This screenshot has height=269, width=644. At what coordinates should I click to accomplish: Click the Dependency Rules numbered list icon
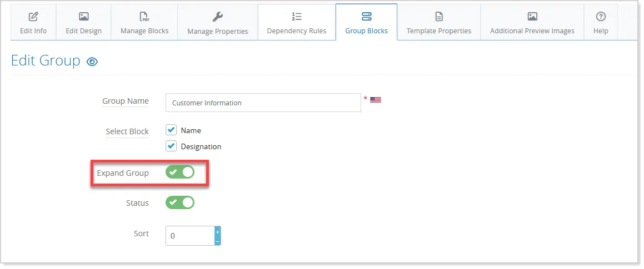click(297, 17)
